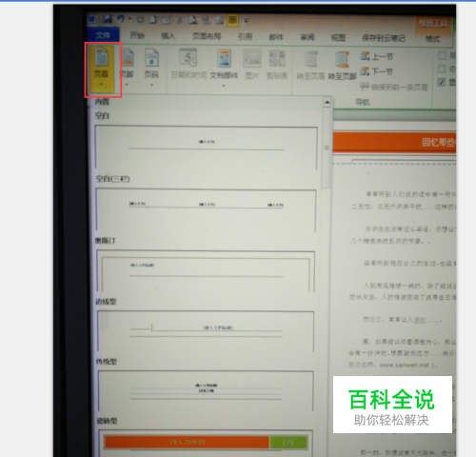
Task: Switch to the 引用 references tab
Action: tap(245, 37)
